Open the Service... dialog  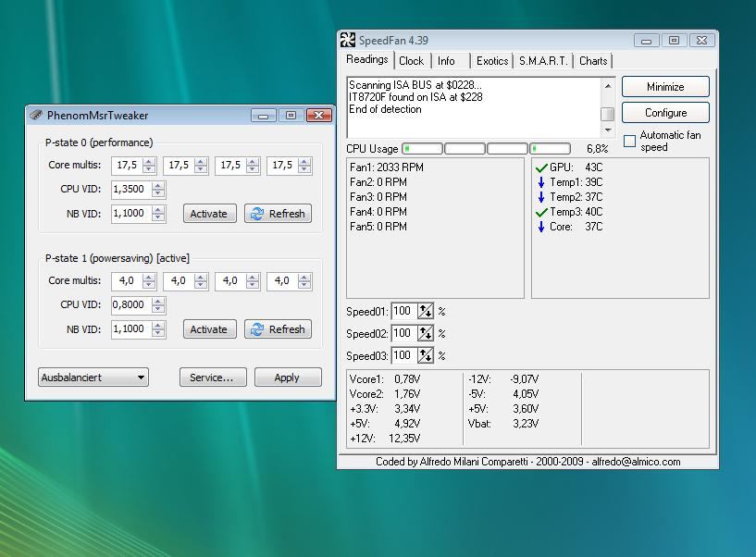213,378
